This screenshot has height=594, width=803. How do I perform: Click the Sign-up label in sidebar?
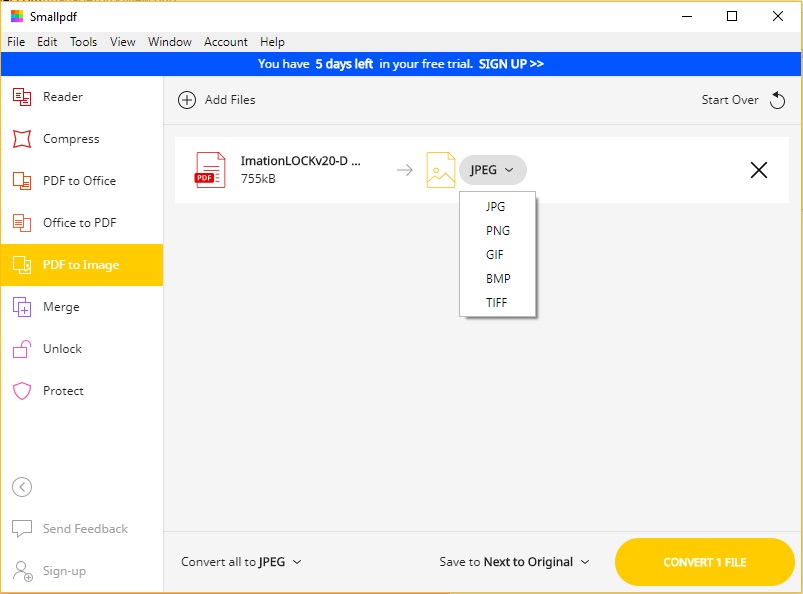pyautogui.click(x=64, y=570)
